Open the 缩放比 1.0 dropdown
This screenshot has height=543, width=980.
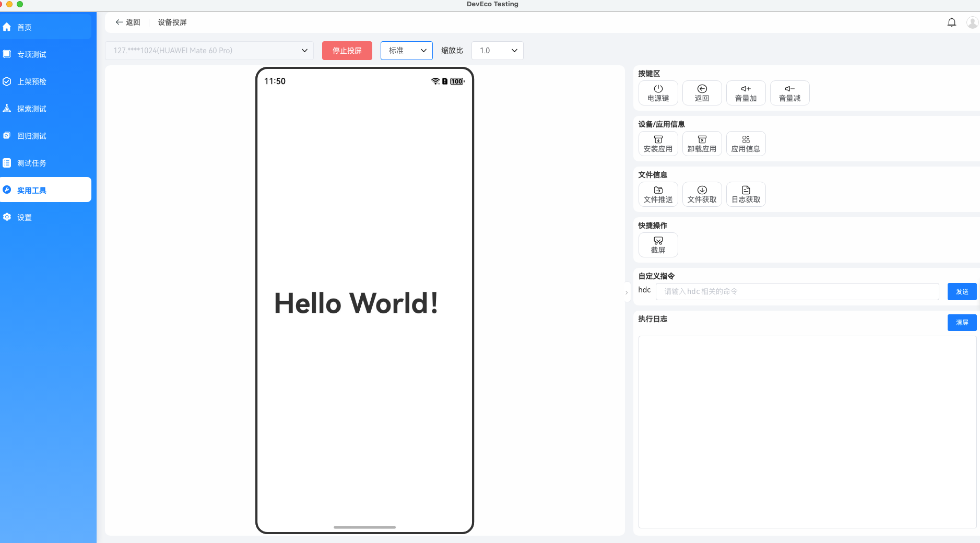pyautogui.click(x=498, y=51)
